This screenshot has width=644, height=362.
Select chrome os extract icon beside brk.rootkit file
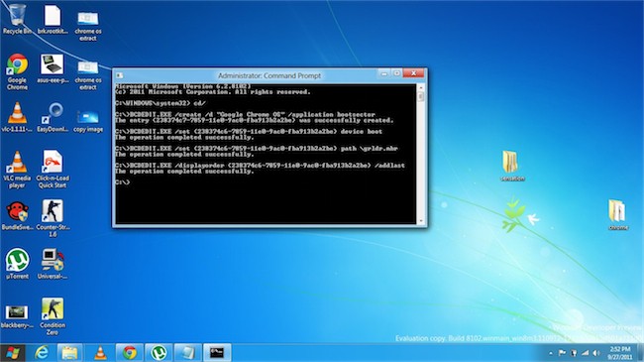tap(87, 26)
